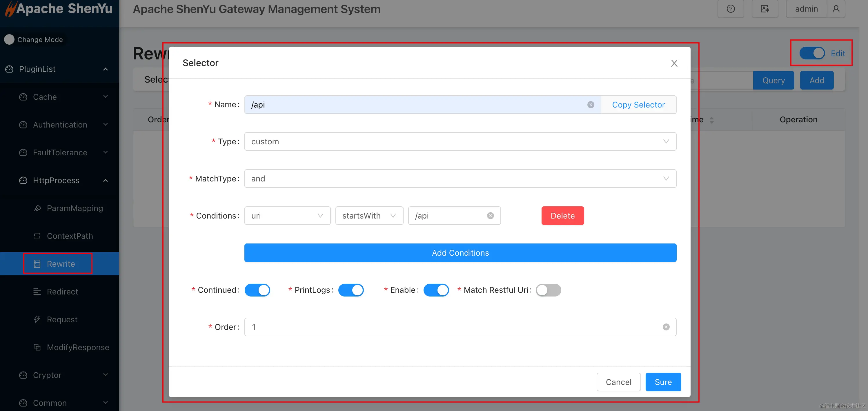Open the startsWith operator dropdown
This screenshot has width=868, height=411.
pos(369,216)
